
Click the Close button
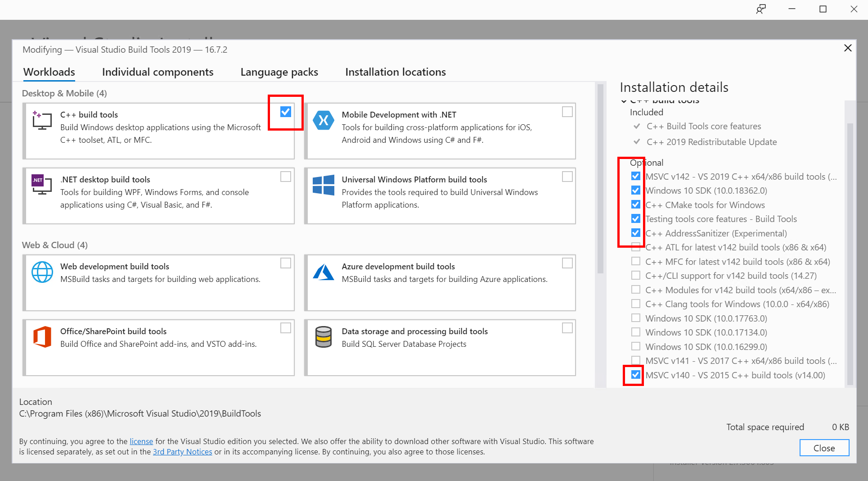pyautogui.click(x=824, y=448)
